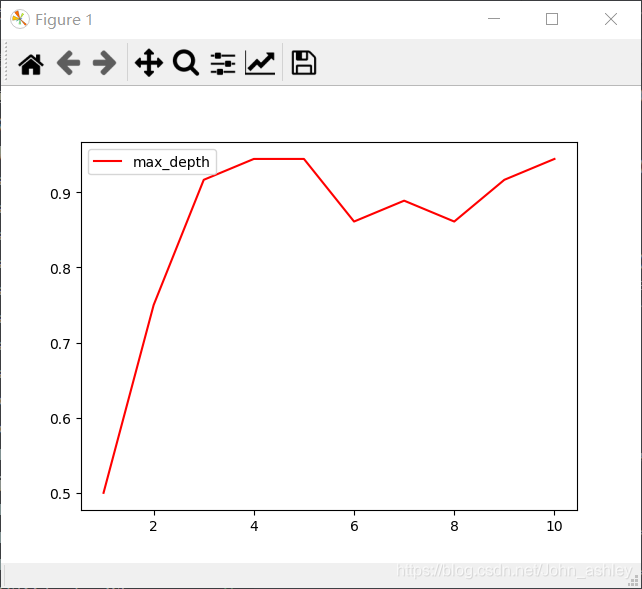642x589 pixels.
Task: Click the x-axis tick label 10
Action: point(554,526)
